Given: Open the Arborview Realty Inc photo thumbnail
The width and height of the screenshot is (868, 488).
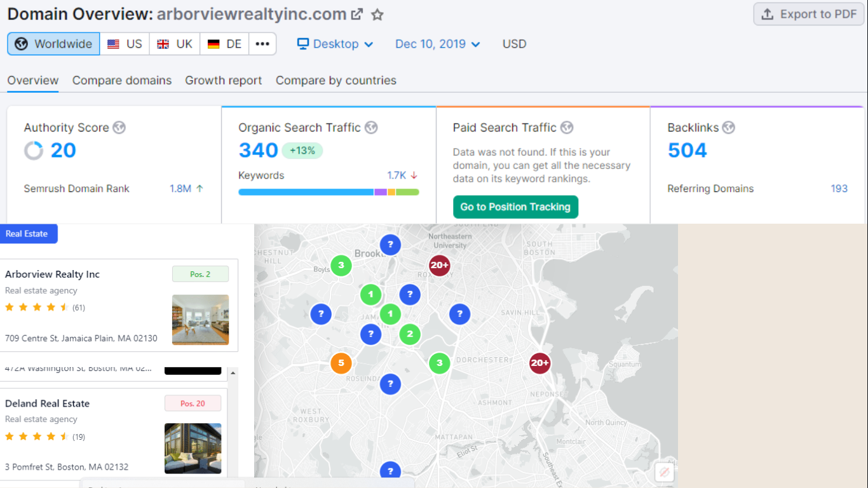Looking at the screenshot, I should click(x=200, y=320).
